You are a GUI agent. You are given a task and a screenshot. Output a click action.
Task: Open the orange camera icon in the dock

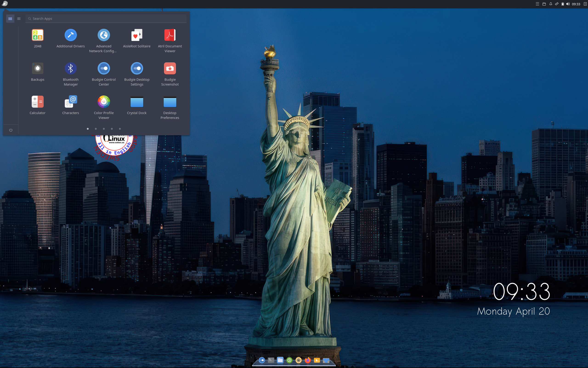click(x=298, y=360)
